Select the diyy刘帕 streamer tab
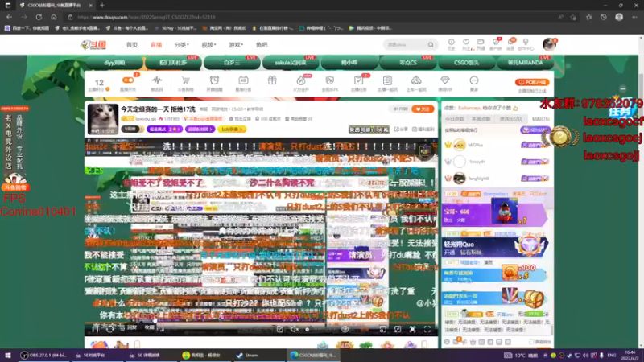The width and height of the screenshot is (644, 362). [114, 63]
